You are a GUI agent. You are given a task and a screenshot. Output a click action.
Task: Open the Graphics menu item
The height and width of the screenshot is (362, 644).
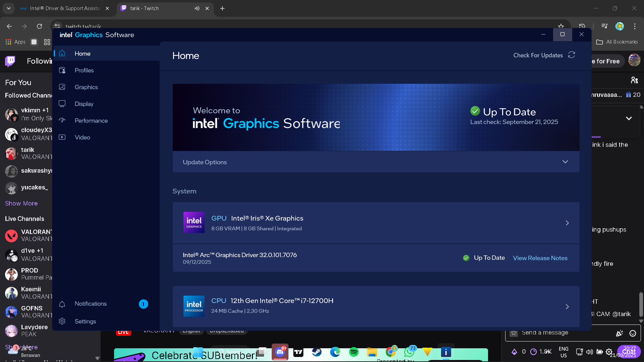click(x=86, y=87)
